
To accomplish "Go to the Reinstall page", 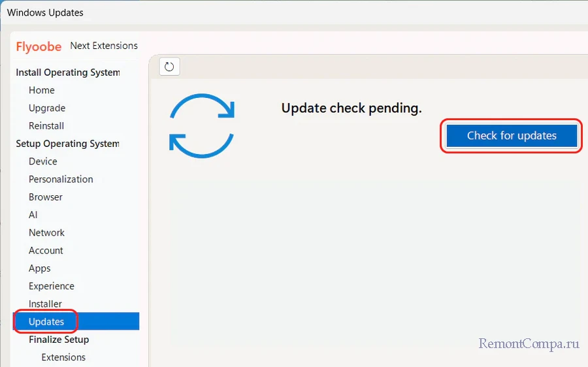I will point(46,126).
